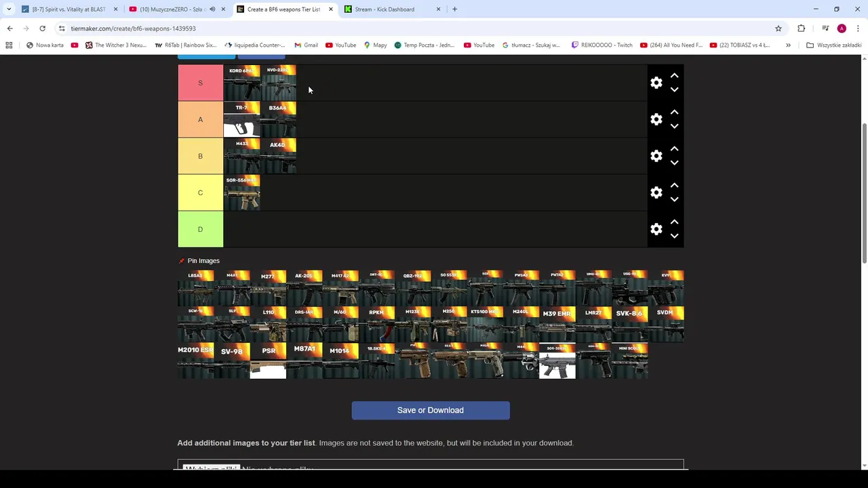Pick AK-205 weapon image

[x=304, y=288]
